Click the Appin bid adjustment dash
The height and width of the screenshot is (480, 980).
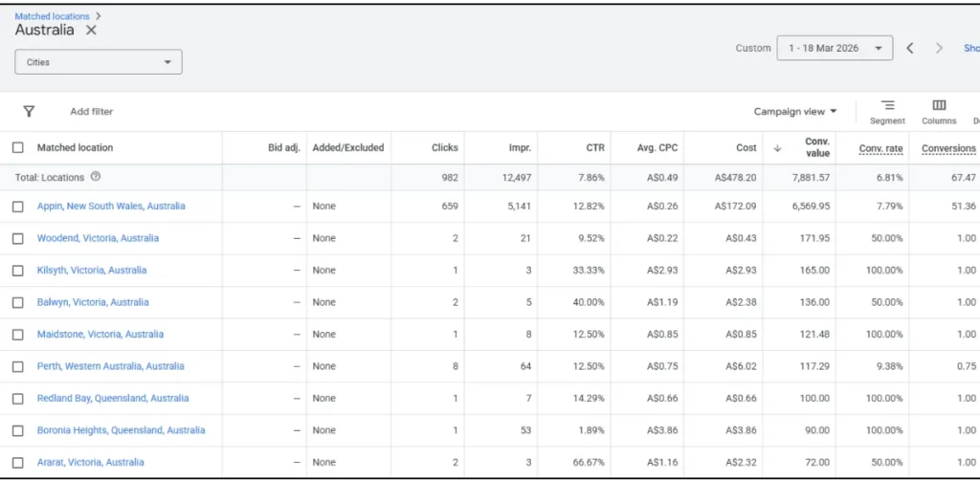[297, 206]
